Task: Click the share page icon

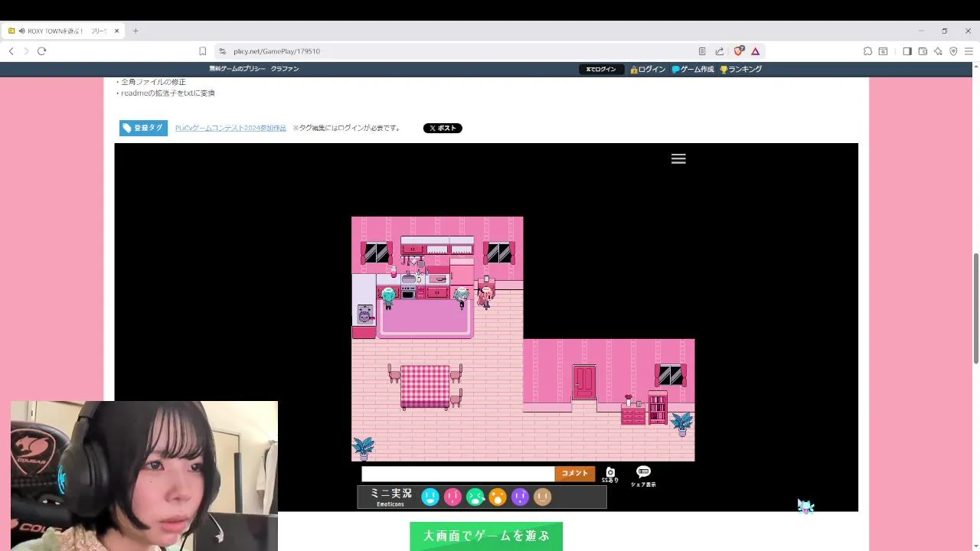Action: (x=720, y=51)
